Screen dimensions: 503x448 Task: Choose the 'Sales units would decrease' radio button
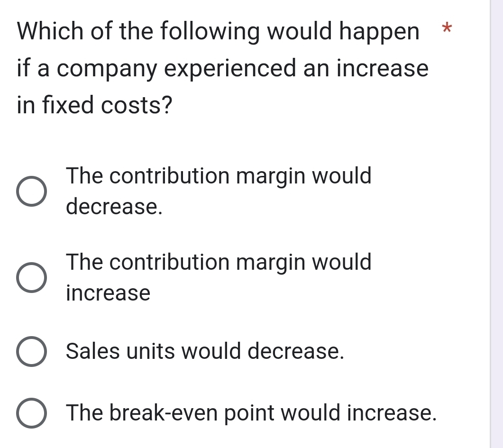point(32,352)
